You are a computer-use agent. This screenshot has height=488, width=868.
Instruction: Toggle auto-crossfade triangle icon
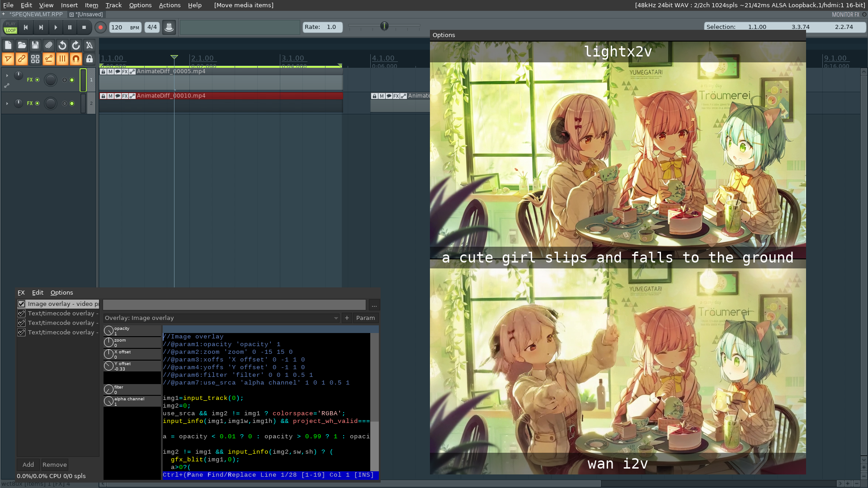pos(8,59)
